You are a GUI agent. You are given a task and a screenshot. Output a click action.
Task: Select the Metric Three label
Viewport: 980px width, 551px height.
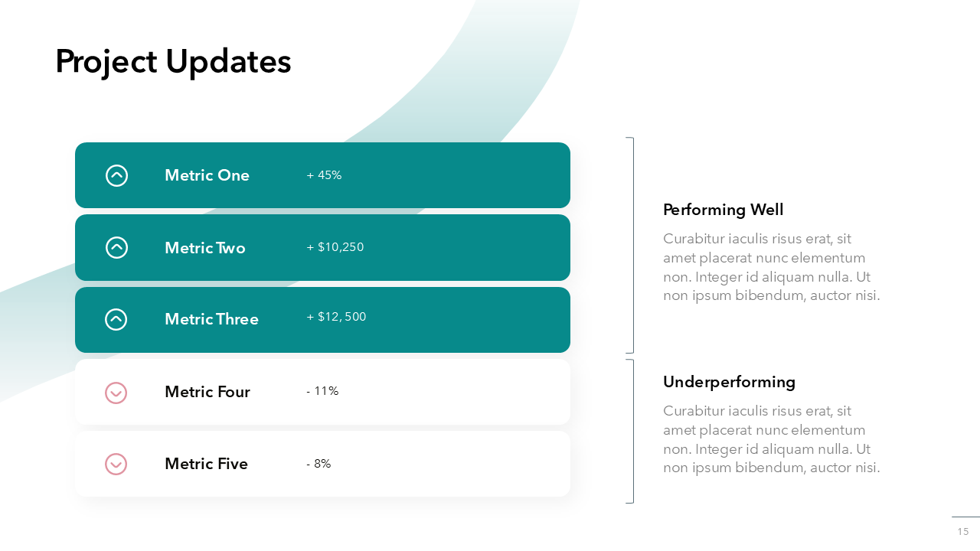point(211,319)
